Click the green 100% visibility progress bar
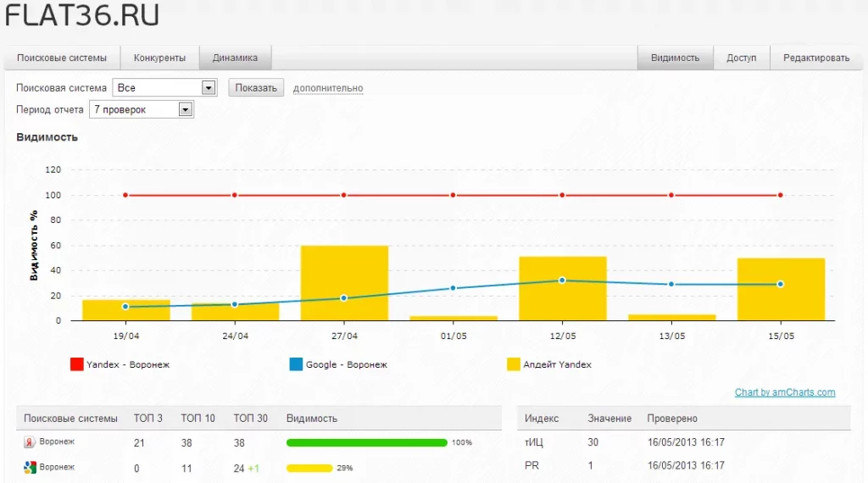This screenshot has height=483, width=868. tap(366, 442)
